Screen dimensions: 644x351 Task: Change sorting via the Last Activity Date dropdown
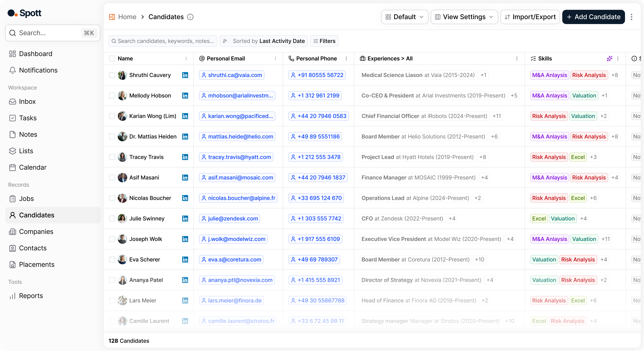click(282, 41)
